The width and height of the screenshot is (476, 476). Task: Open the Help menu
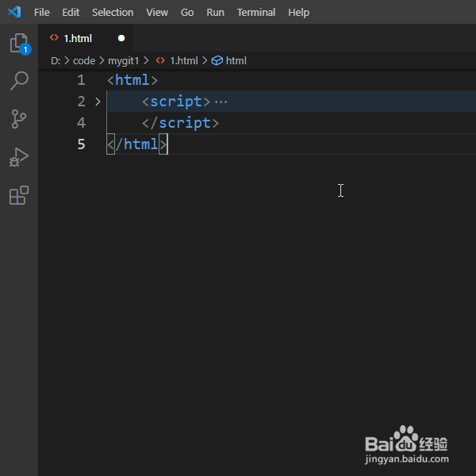click(299, 13)
